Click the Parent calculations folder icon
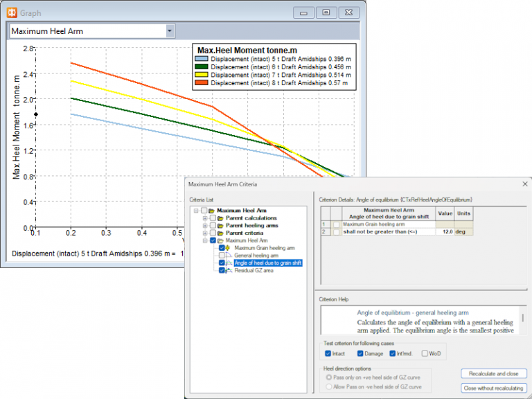Viewport: 532px width, 399px height. [220, 218]
